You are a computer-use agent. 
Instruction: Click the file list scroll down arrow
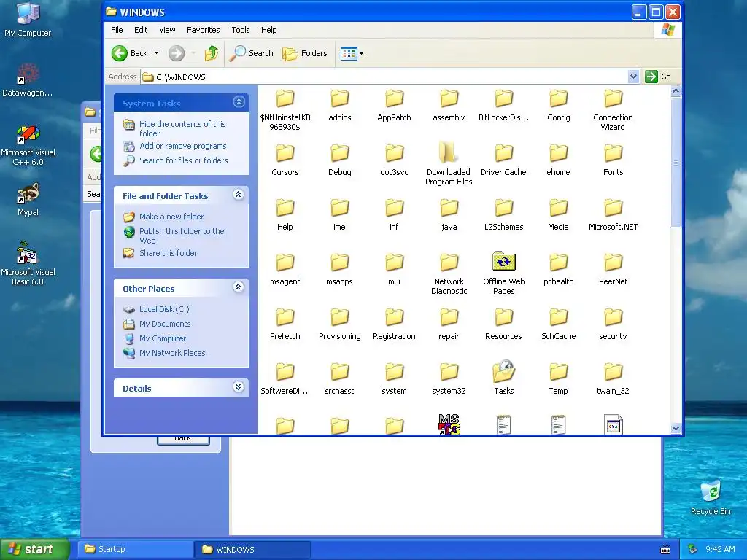click(x=676, y=428)
